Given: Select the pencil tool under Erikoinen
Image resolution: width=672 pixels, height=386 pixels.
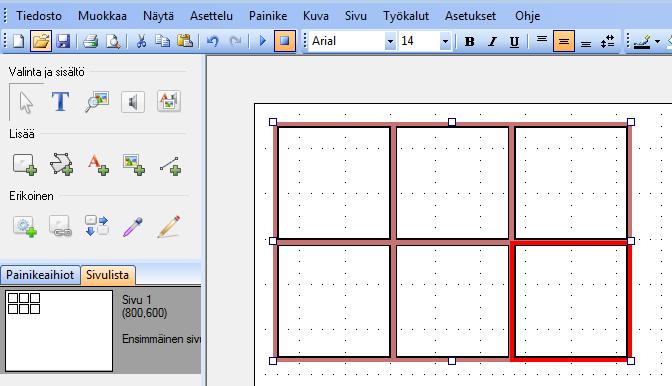Looking at the screenshot, I should point(168,226).
